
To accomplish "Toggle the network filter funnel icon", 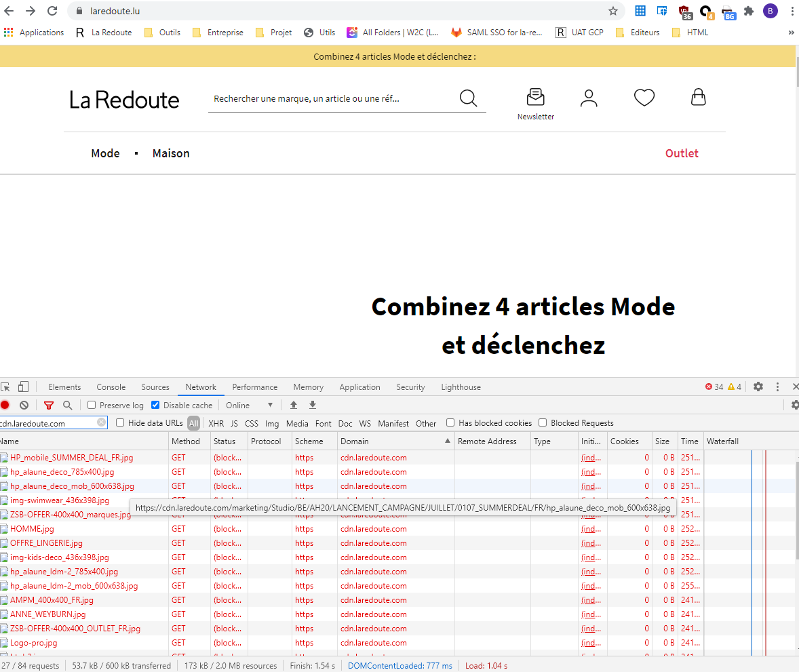I will (48, 405).
